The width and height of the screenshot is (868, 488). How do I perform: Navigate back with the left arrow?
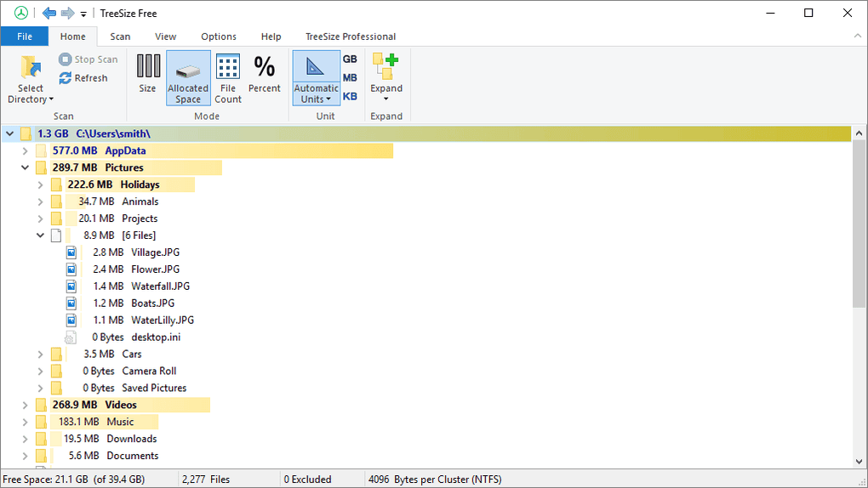pyautogui.click(x=49, y=13)
